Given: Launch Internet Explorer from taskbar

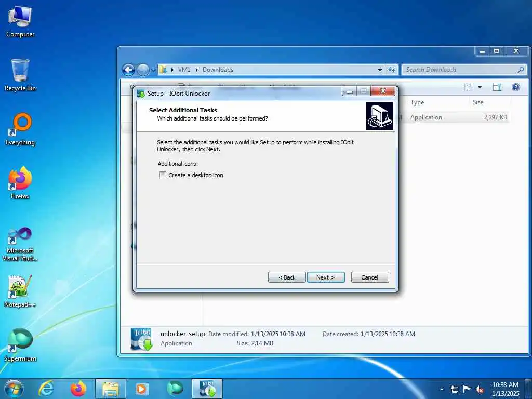Looking at the screenshot, I should coord(46,389).
